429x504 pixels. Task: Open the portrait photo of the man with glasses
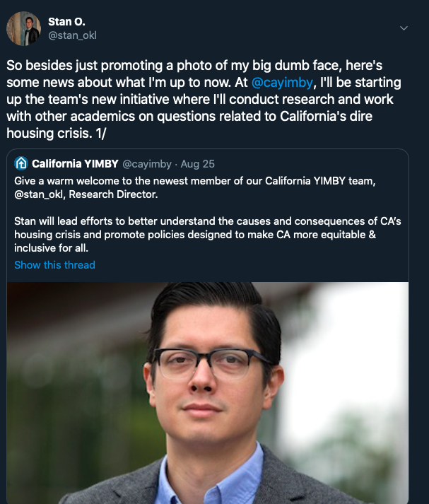[212, 396]
